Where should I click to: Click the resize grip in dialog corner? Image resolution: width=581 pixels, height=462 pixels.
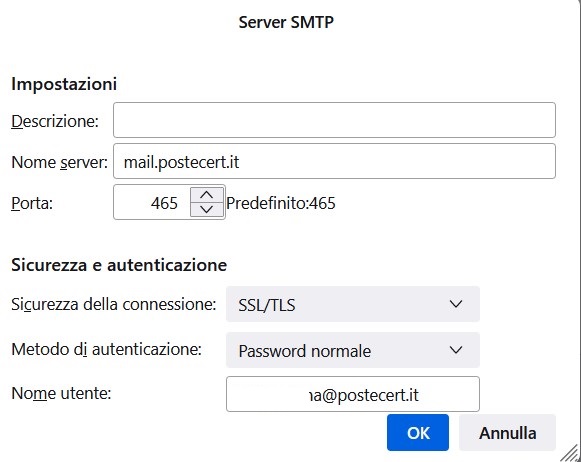[x=571, y=453]
